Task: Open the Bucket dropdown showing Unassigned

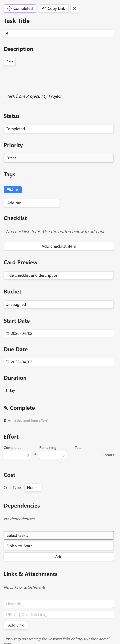Action: (59, 305)
